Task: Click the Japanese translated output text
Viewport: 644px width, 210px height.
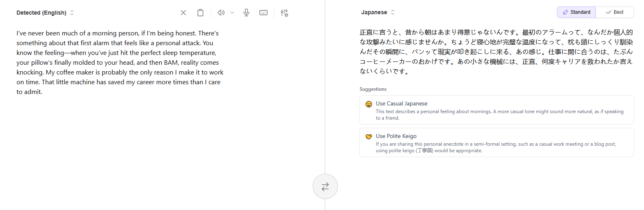Action: 496,52
